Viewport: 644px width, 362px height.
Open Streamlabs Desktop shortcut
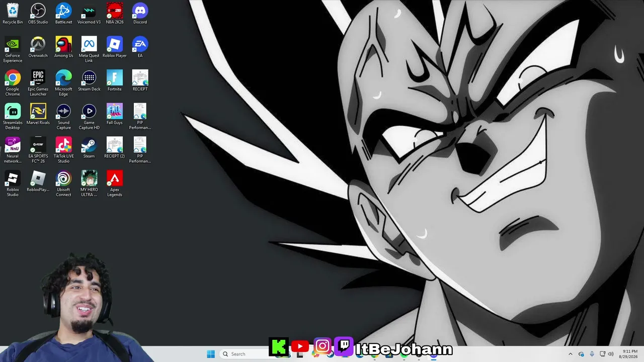(13, 117)
